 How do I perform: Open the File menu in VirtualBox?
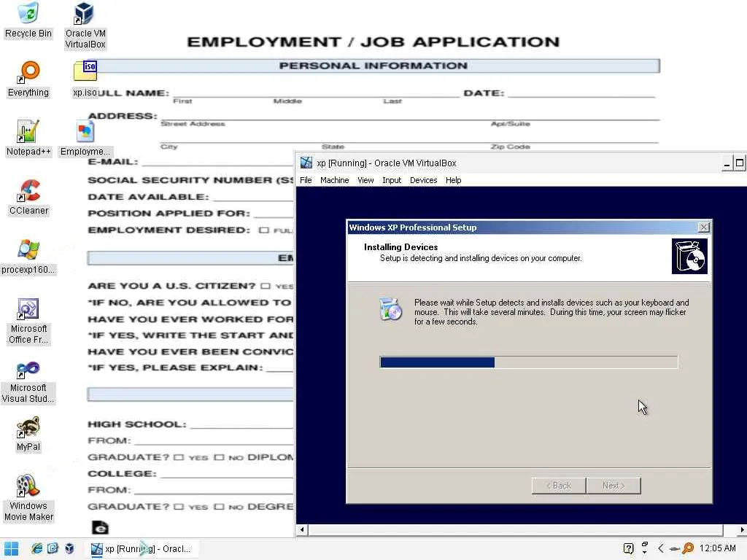[306, 180]
